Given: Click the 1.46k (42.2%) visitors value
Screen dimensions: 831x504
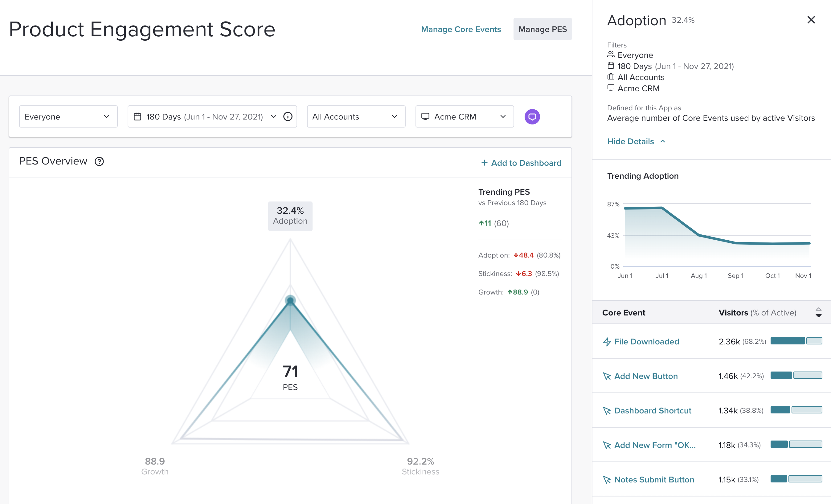Looking at the screenshot, I should click(741, 376).
